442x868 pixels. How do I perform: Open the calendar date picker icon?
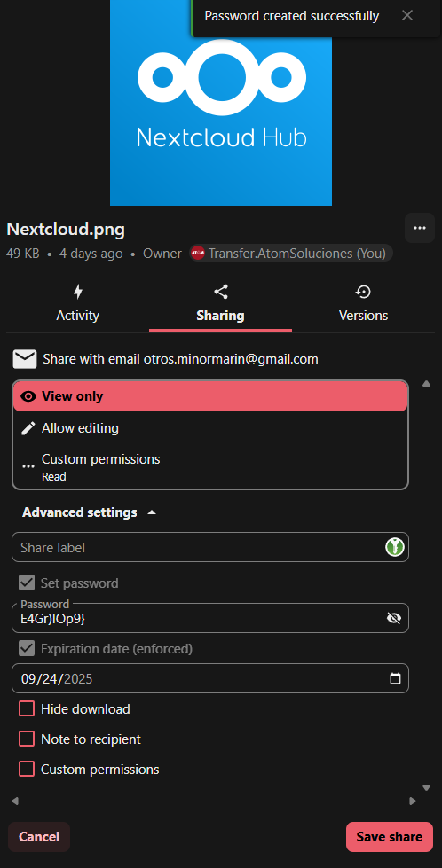click(395, 678)
